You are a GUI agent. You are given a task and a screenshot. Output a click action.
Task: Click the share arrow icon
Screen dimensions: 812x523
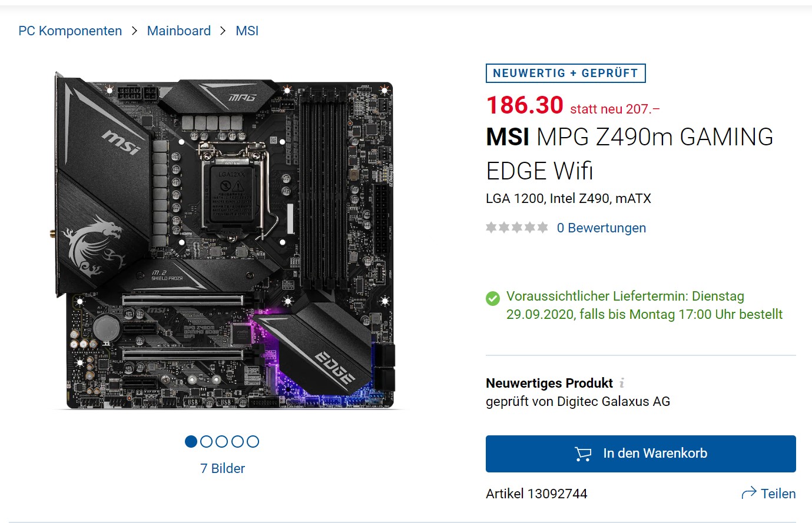click(x=749, y=493)
